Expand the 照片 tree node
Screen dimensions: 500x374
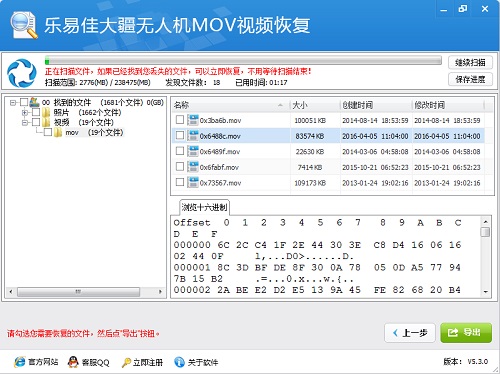click(25, 113)
